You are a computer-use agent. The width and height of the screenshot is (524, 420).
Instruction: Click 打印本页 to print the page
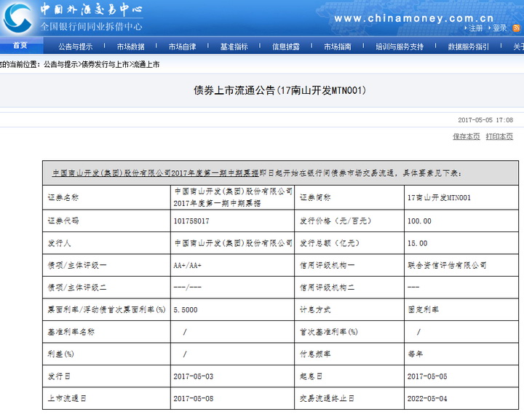coord(499,136)
